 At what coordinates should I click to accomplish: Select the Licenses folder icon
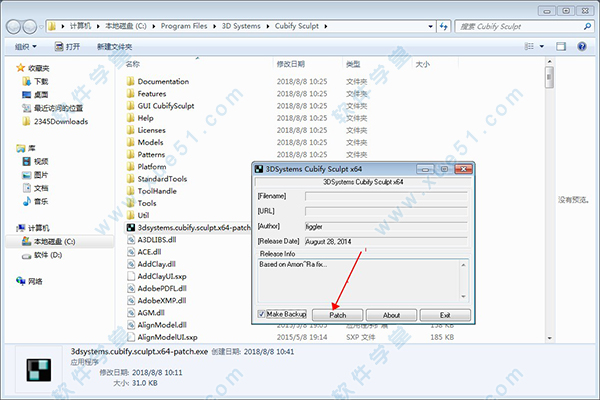click(130, 130)
